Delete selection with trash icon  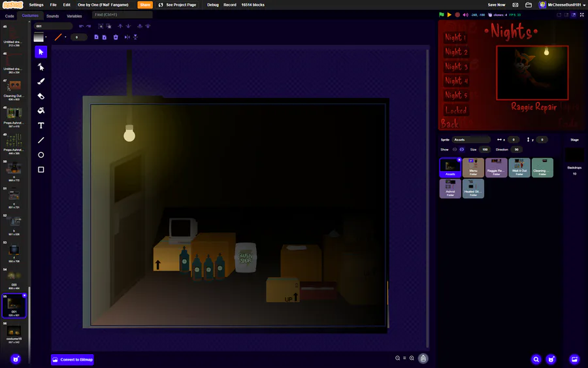(x=116, y=37)
